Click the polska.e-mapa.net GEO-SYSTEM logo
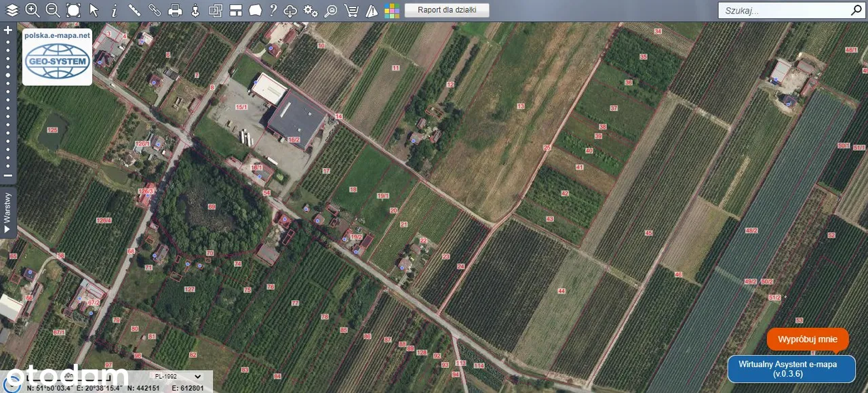This screenshot has height=393, width=868. [x=57, y=58]
